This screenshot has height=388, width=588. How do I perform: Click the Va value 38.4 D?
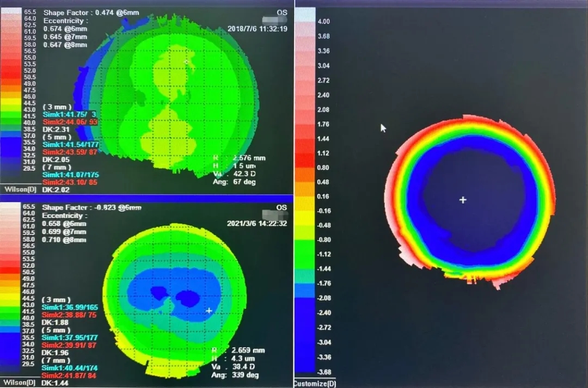click(x=243, y=367)
